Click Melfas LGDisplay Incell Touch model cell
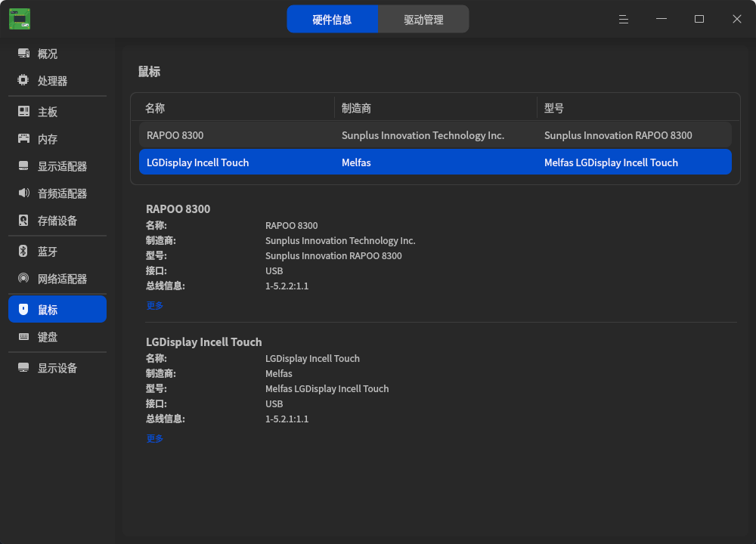756x544 pixels. click(x=611, y=163)
